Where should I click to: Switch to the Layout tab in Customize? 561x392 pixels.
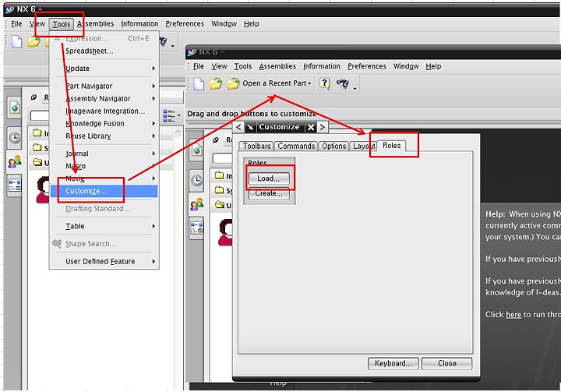pos(363,146)
